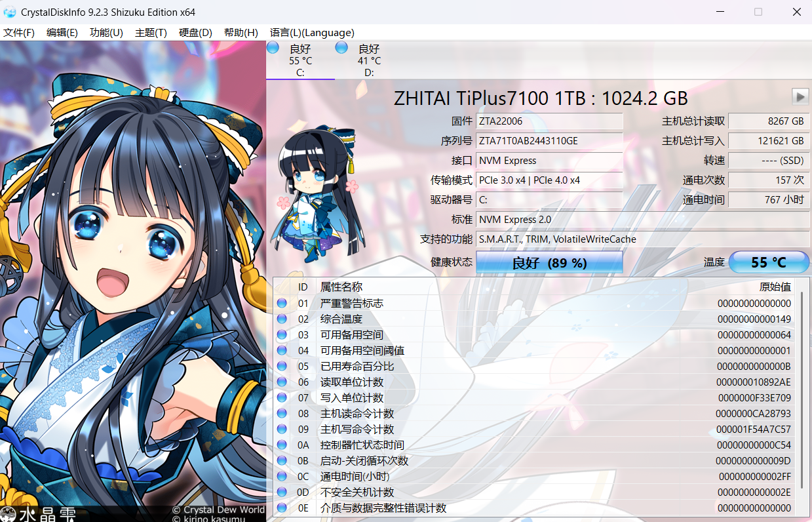Open the 硬盘(D) menu
Screen dimensions: 812x522
[195, 33]
